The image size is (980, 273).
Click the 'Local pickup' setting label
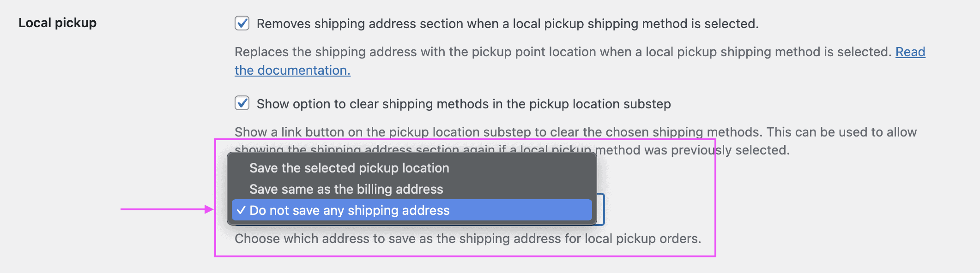[57, 23]
